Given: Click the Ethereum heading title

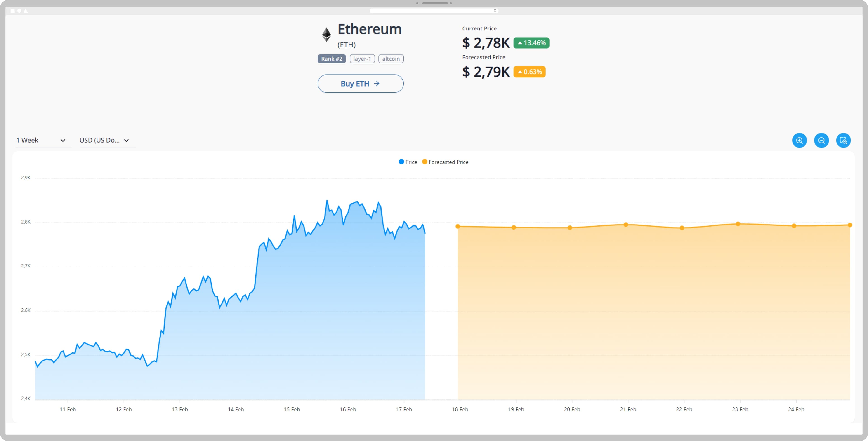Looking at the screenshot, I should pos(370,29).
